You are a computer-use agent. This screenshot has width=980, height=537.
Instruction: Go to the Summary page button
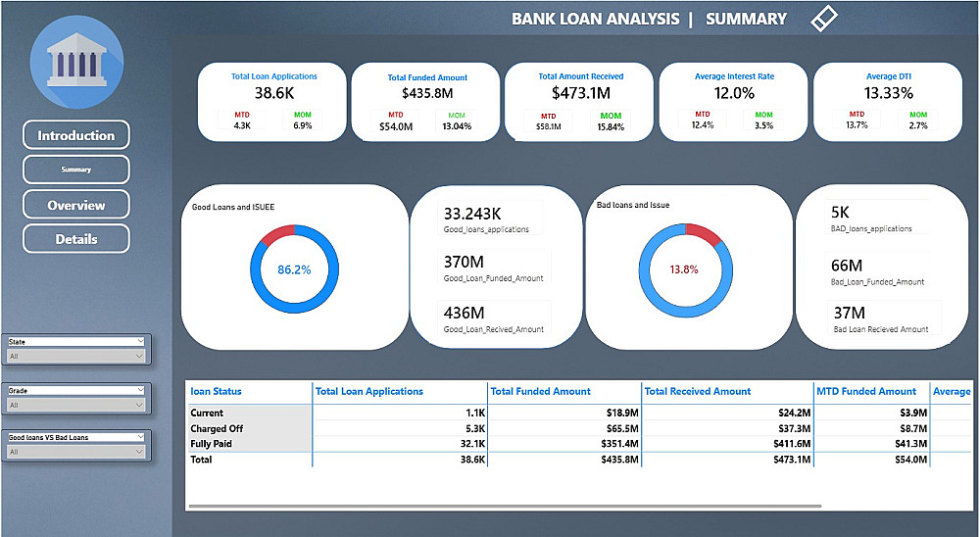[76, 170]
